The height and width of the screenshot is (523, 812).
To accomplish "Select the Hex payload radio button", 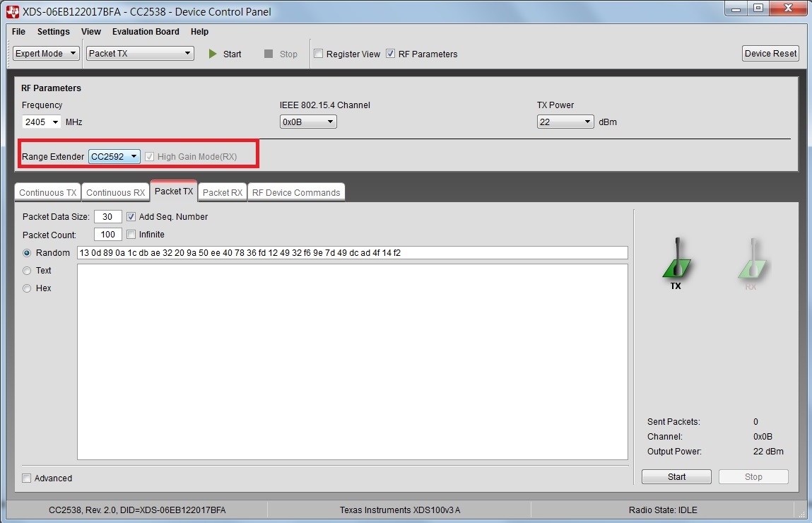I will [x=27, y=288].
